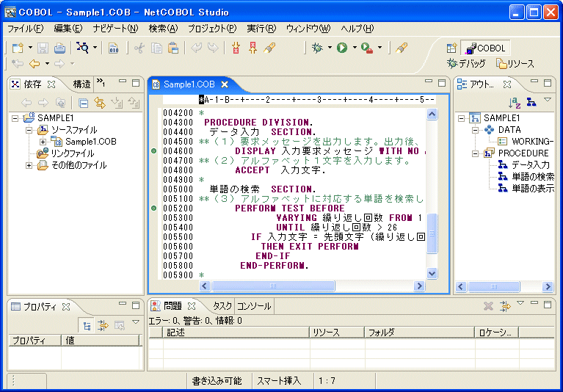Screen dimensions: 563x392
Task: Open the New wizard dropdown arrow
Action: click(x=30, y=48)
